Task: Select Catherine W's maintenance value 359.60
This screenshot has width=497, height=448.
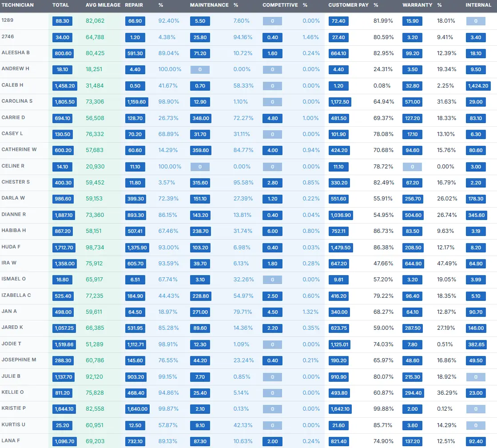Action: point(201,150)
